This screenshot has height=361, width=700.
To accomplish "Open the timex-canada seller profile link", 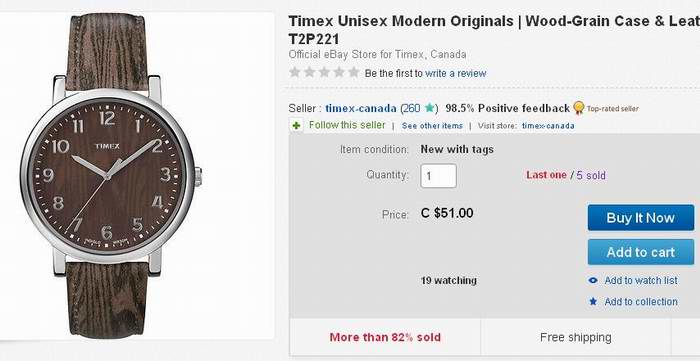I will click(x=361, y=108).
